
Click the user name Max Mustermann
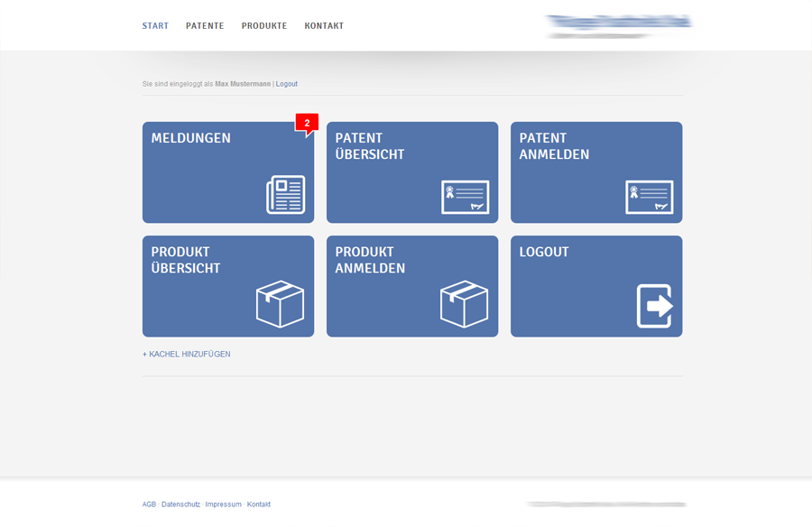pyautogui.click(x=243, y=84)
